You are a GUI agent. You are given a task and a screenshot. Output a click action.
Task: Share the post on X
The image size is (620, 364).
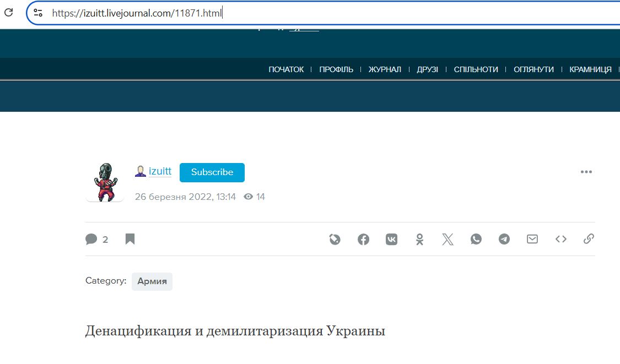[448, 239]
